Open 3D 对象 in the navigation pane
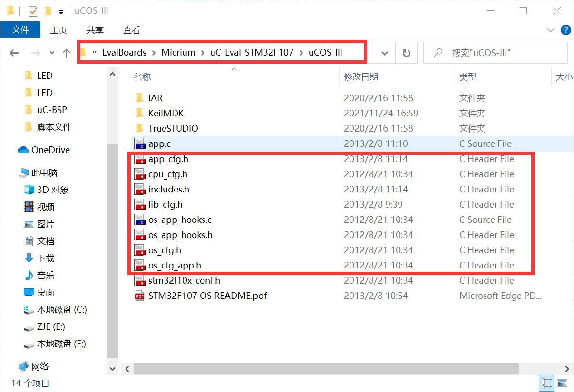Viewport: 574px width, 392px height. coord(53,190)
